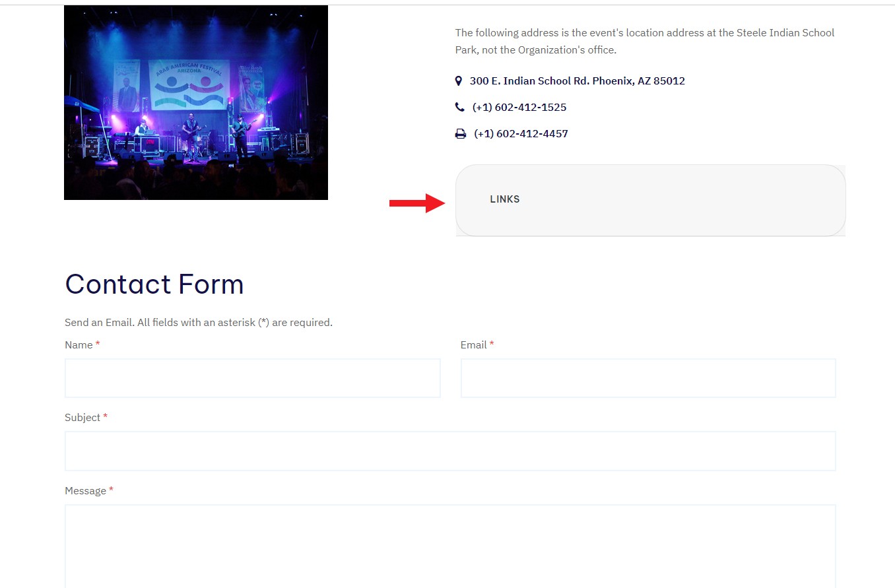Click fax number (+1) 602-412-4457
Viewport: 895px width, 588px height.
coord(521,134)
